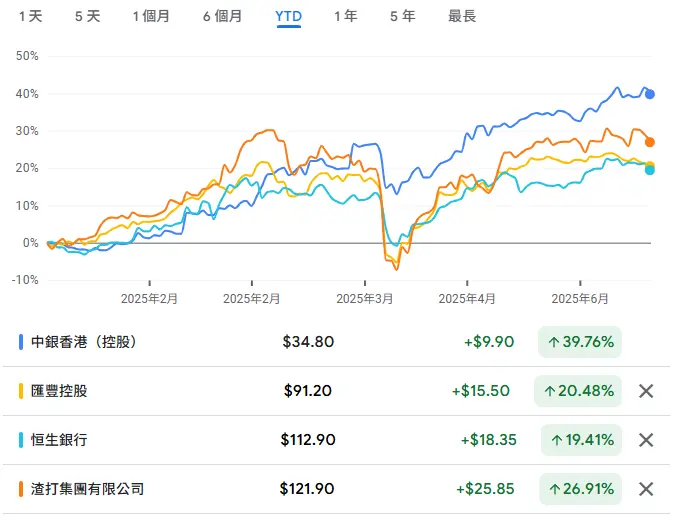Click the 0% y-axis label
This screenshot has width=683, height=521.
point(30,243)
